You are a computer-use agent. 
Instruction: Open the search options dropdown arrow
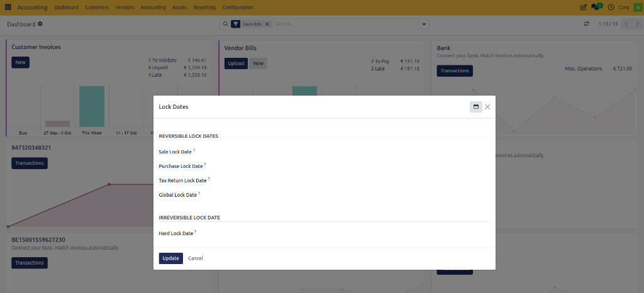pos(424,25)
